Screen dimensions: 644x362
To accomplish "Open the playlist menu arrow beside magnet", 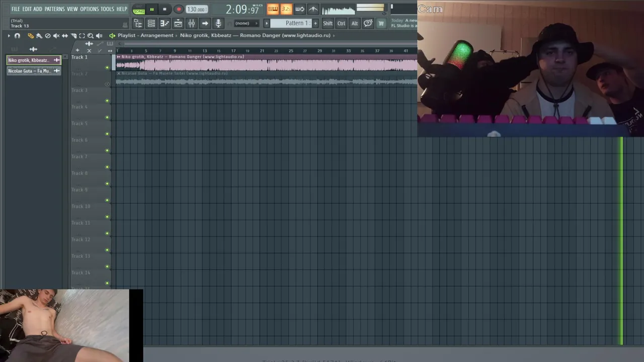I will pyautogui.click(x=9, y=36).
